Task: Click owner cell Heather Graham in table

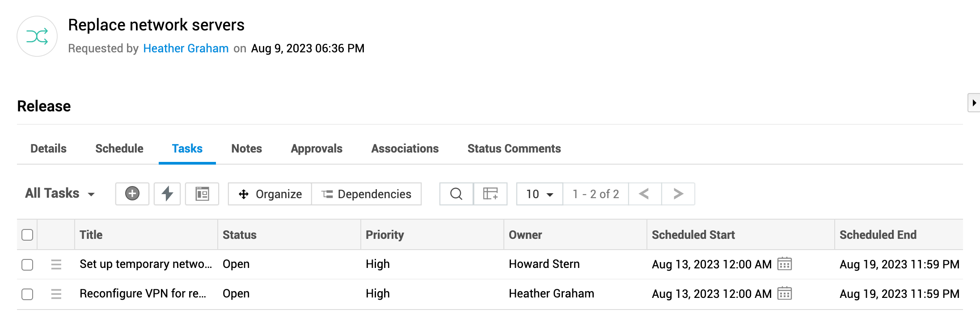Action: coord(551,293)
